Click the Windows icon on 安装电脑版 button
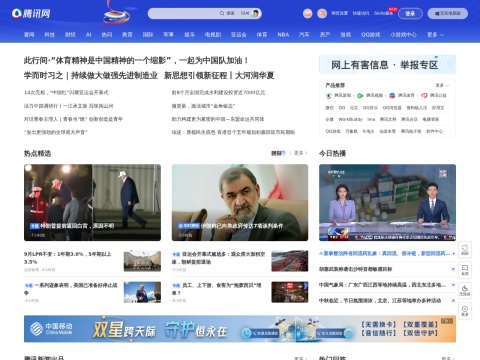 tap(437, 13)
